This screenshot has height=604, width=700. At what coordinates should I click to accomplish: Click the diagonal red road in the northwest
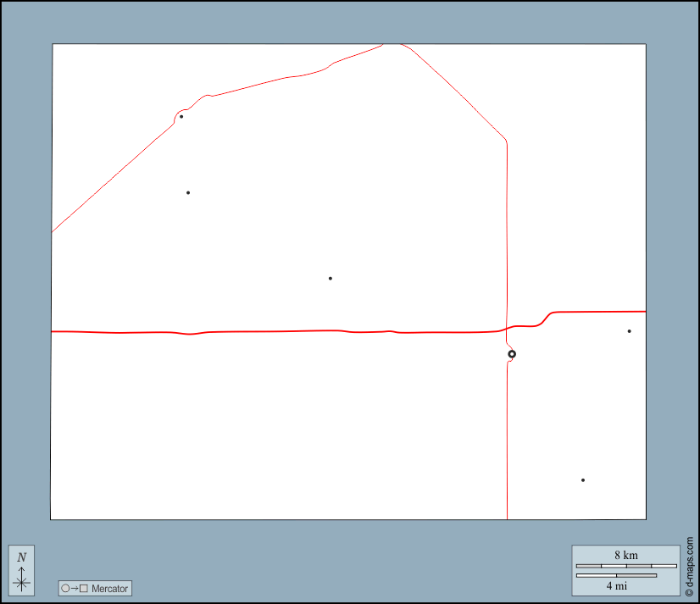tap(110, 179)
